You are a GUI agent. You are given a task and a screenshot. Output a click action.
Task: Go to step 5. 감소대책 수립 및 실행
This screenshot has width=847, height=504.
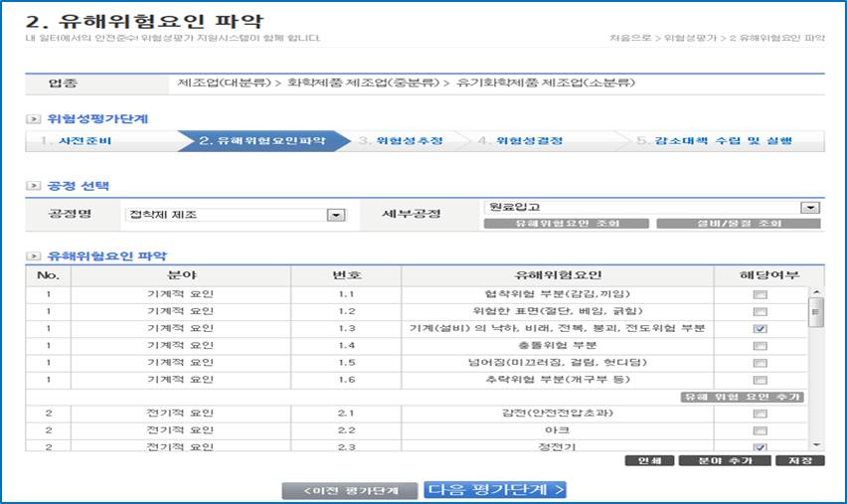click(x=714, y=141)
